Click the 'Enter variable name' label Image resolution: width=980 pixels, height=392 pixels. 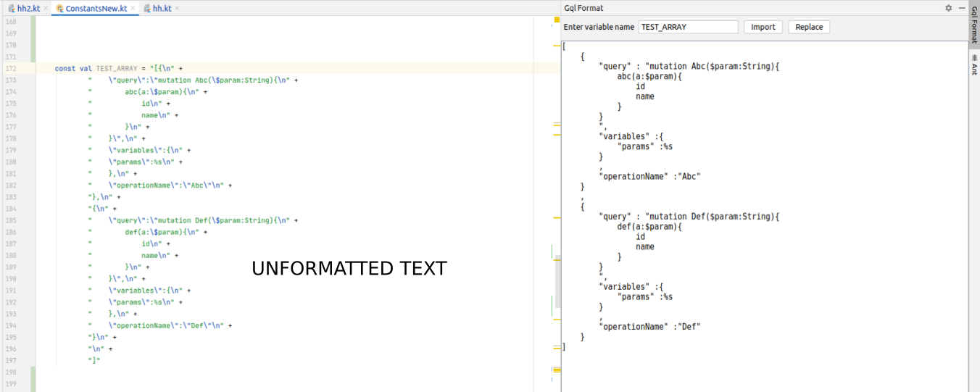[599, 27]
